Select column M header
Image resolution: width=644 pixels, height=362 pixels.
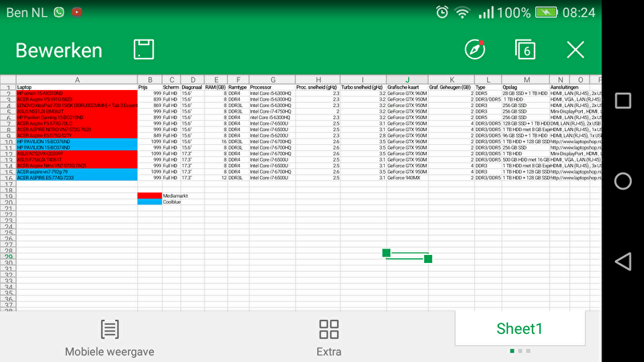coord(526,80)
